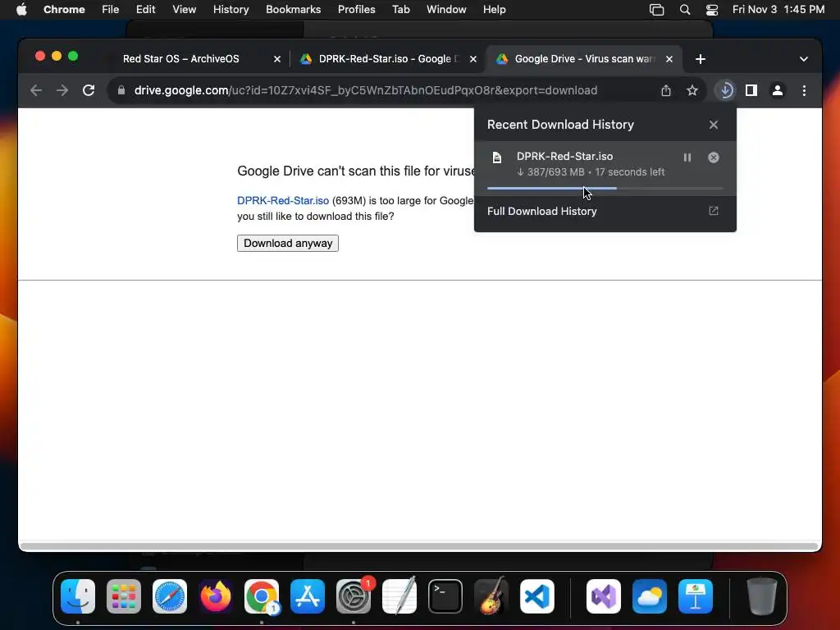
Task: Open Spotlight search in menu bar
Action: (685, 10)
